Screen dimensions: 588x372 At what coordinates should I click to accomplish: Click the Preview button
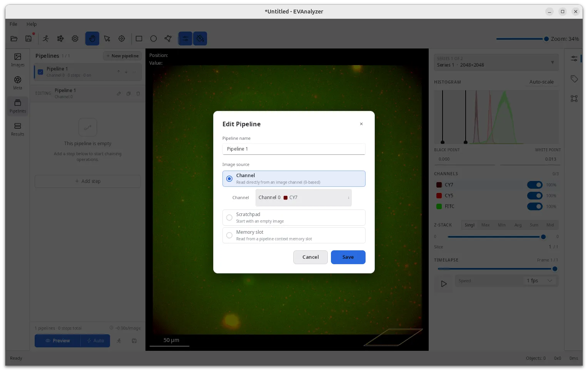58,341
